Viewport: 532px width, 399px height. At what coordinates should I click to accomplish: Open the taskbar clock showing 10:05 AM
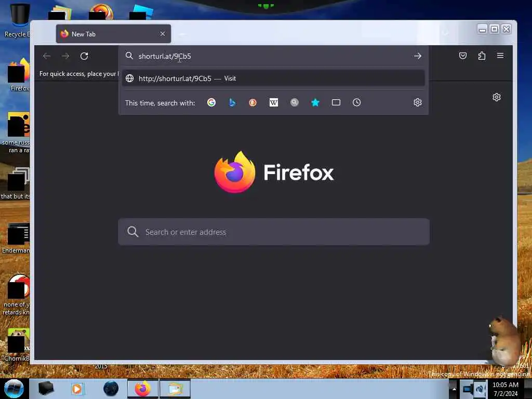506,389
